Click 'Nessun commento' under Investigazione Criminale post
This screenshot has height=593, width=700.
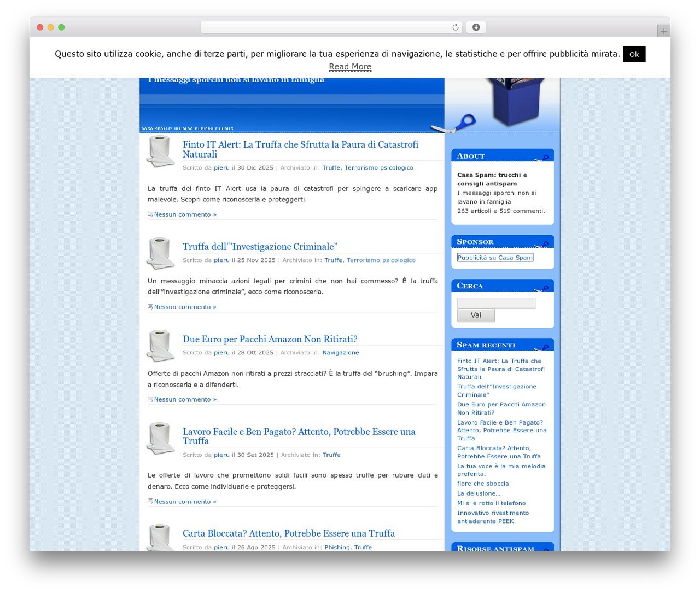(x=185, y=307)
